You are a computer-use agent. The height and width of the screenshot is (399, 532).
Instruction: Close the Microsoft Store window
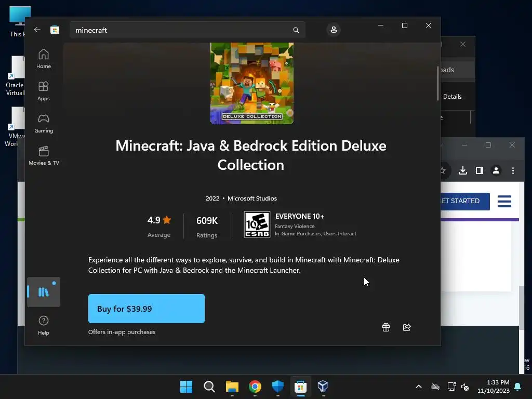click(x=429, y=25)
